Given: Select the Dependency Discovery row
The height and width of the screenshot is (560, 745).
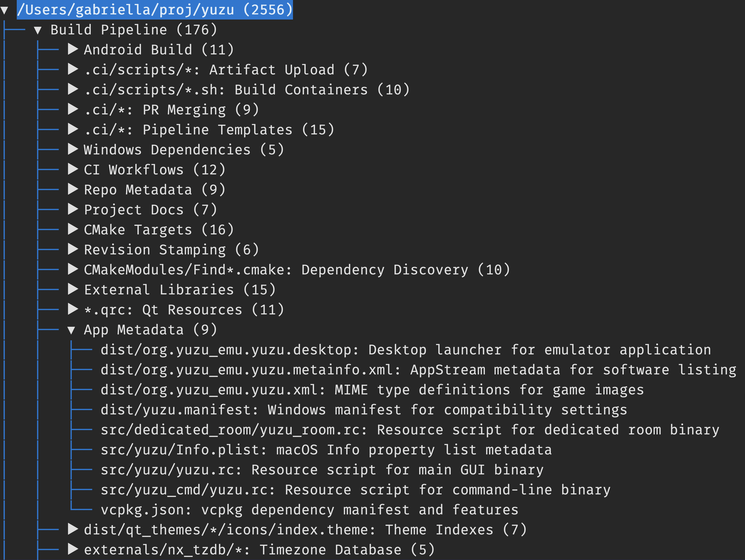Looking at the screenshot, I should pyautogui.click(x=296, y=270).
